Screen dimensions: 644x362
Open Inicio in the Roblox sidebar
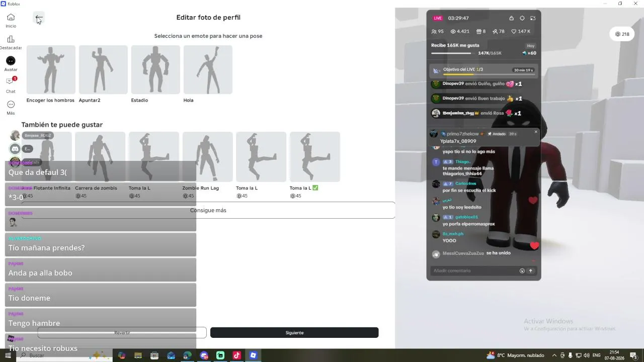pyautogui.click(x=11, y=21)
